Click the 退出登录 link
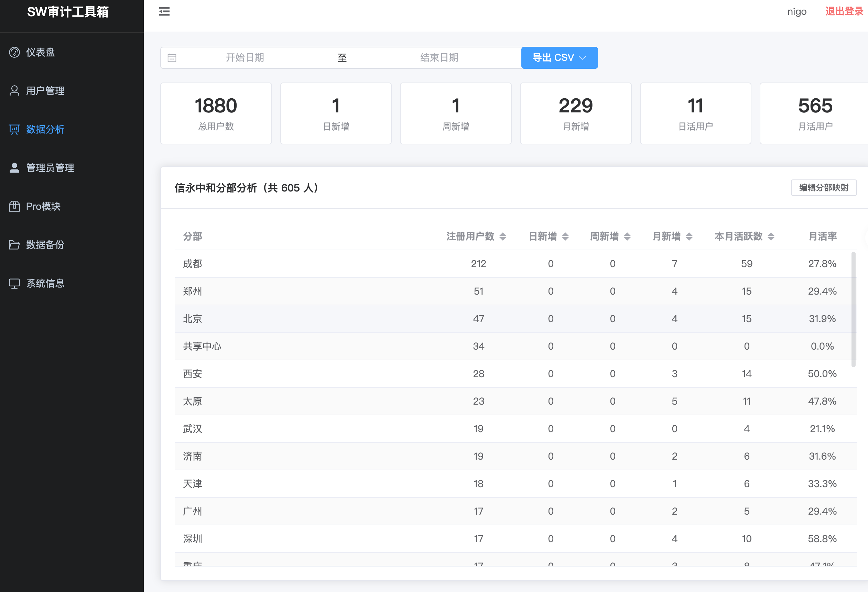The width and height of the screenshot is (868, 592). click(844, 12)
